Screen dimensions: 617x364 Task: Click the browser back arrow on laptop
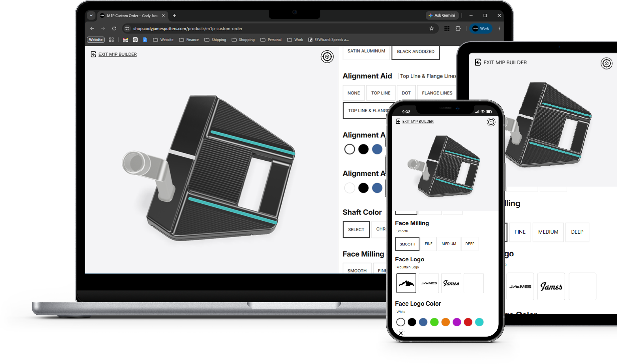click(92, 29)
